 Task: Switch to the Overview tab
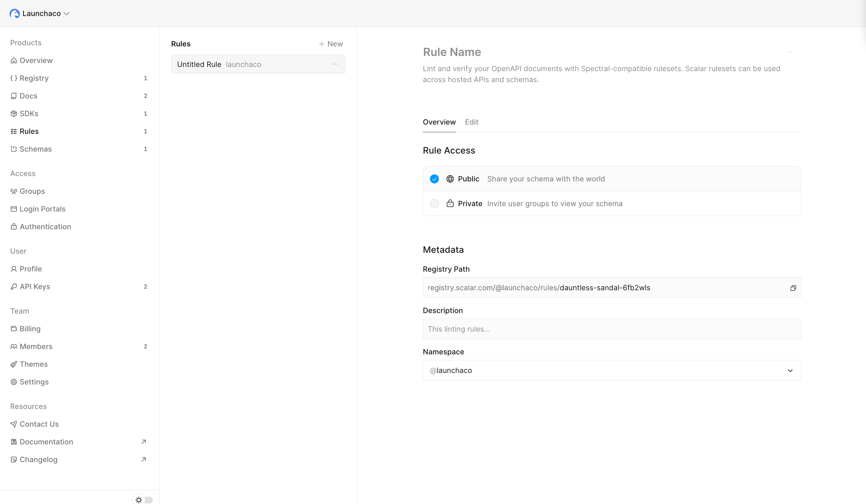[439, 122]
